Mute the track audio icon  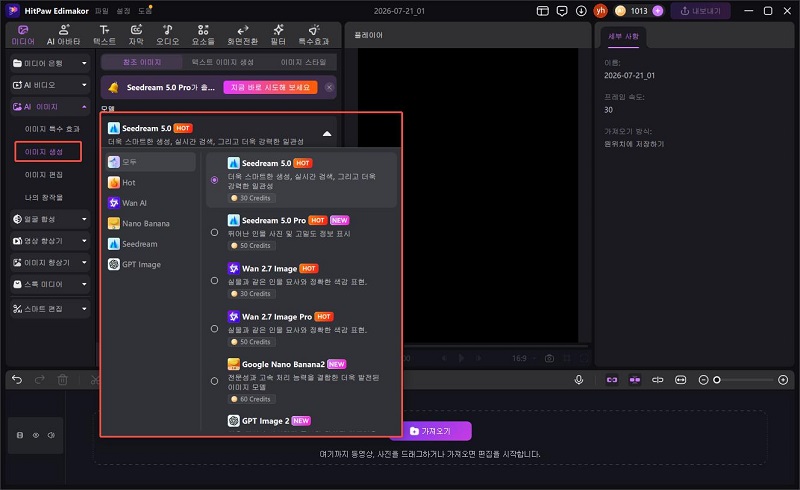coord(51,435)
